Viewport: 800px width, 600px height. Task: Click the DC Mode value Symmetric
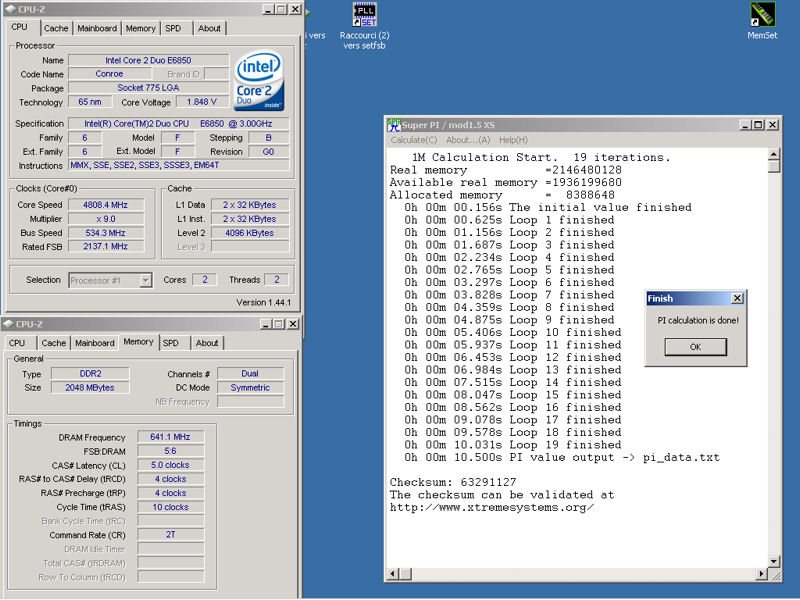[250, 388]
